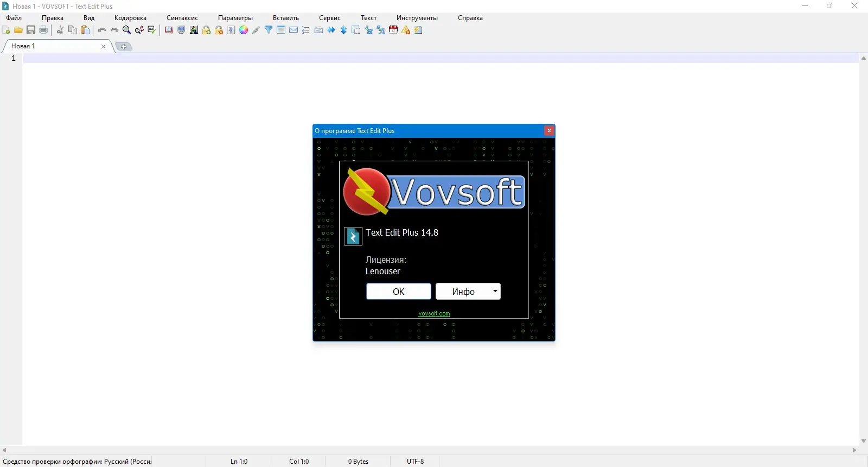The height and width of the screenshot is (467, 868).
Task: Click the Ln 1:0 status indicator
Action: pos(239,462)
